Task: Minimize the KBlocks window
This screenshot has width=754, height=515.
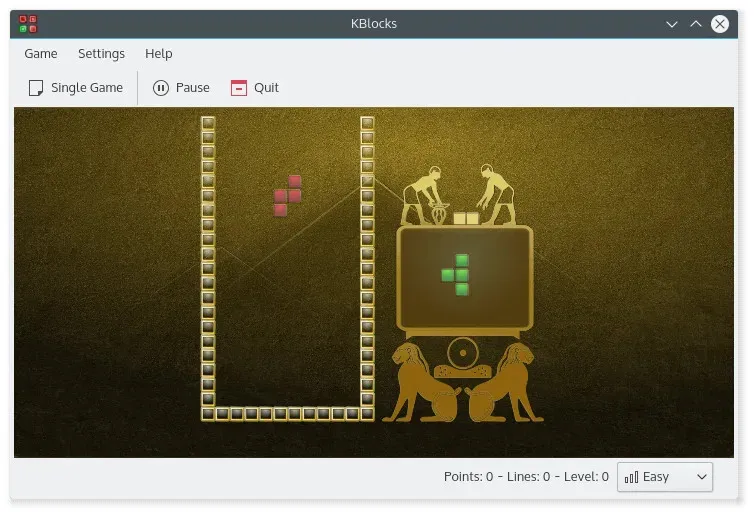Action: coord(672,23)
